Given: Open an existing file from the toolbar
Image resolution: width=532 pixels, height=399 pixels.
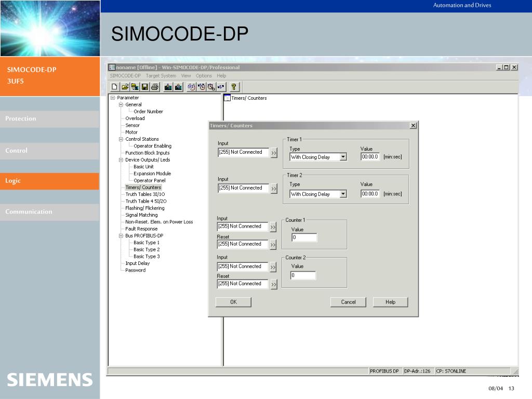Looking at the screenshot, I should coord(124,87).
